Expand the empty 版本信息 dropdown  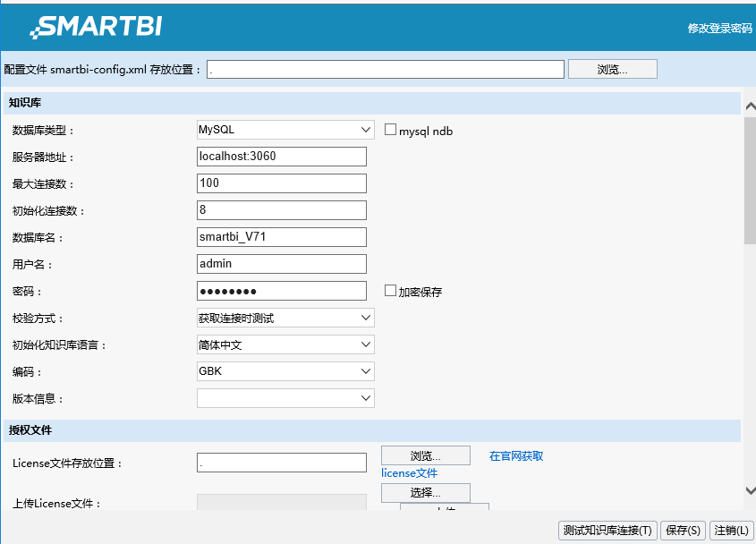285,398
